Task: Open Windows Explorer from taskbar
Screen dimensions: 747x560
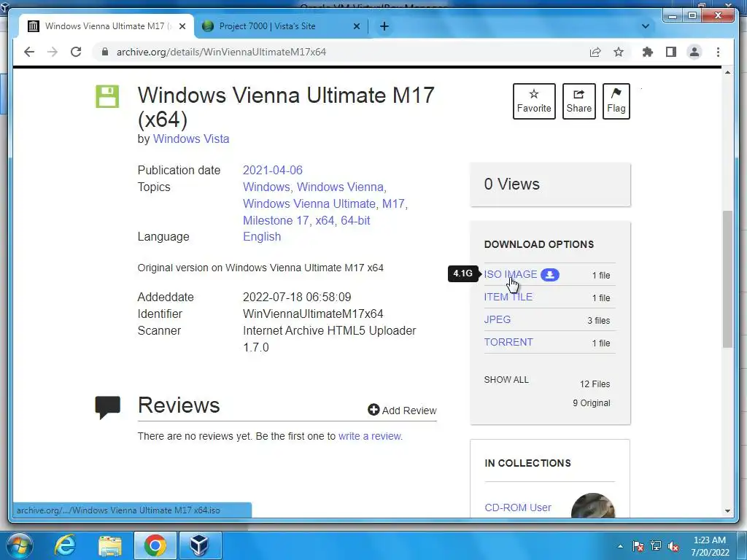Action: point(110,545)
